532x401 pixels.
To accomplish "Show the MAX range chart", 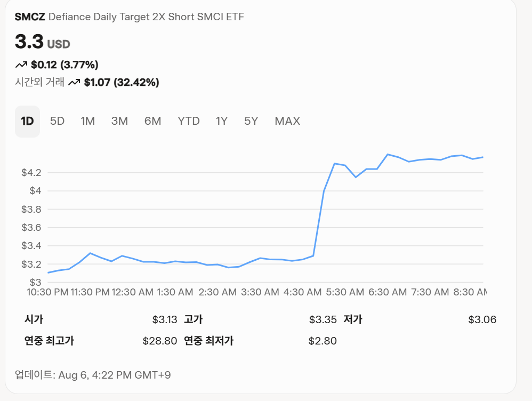I will (x=287, y=121).
